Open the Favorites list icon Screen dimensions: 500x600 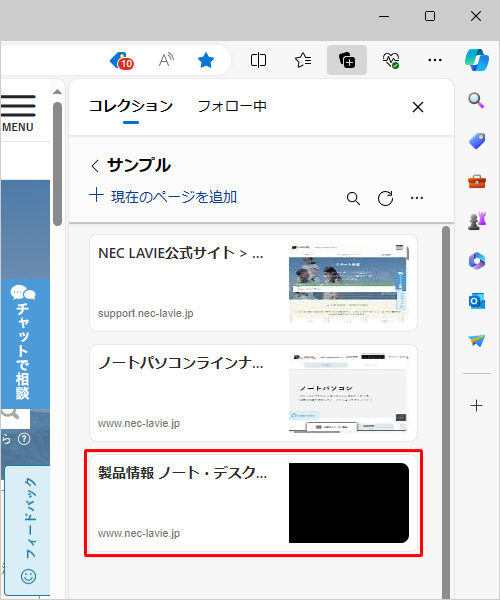click(303, 60)
